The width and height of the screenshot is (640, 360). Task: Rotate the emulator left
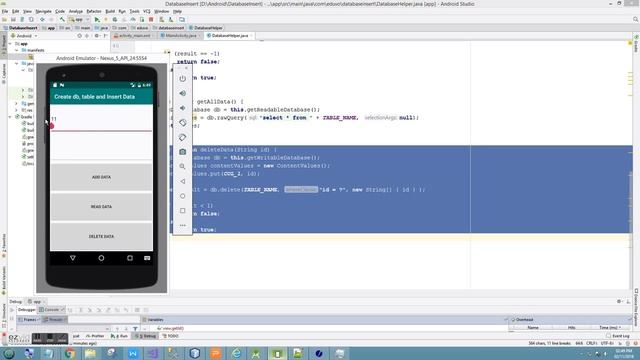(182, 122)
